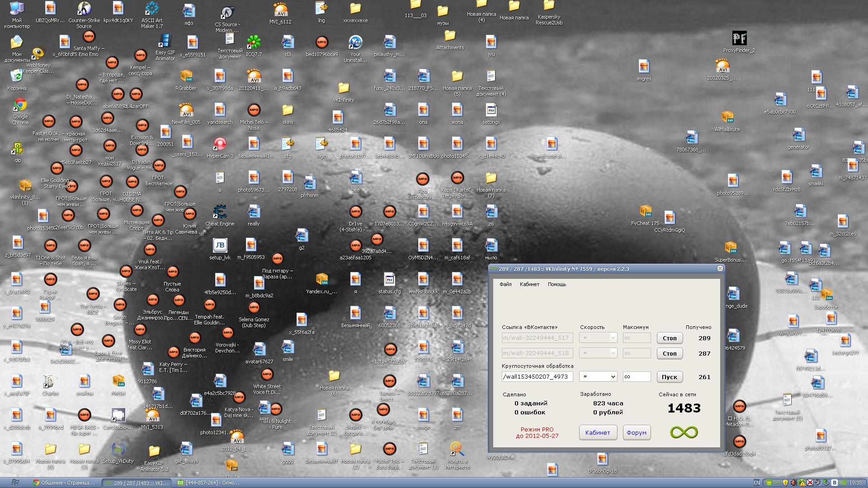The image size is (868, 488).
Task: Select the CS Source - Modern shortcut
Action: 227,19
